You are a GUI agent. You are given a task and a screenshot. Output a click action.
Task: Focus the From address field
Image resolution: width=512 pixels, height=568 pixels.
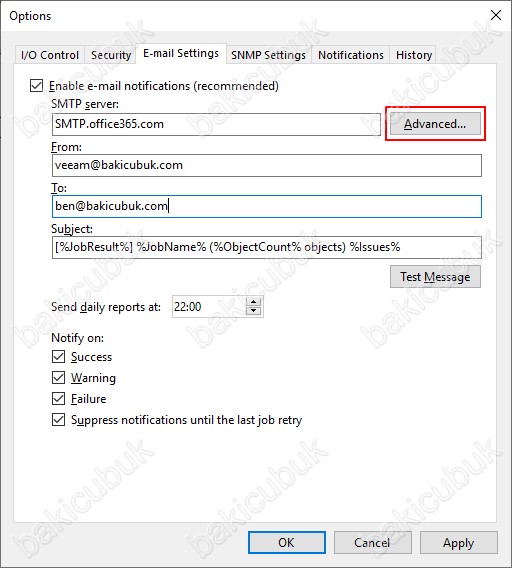267,166
